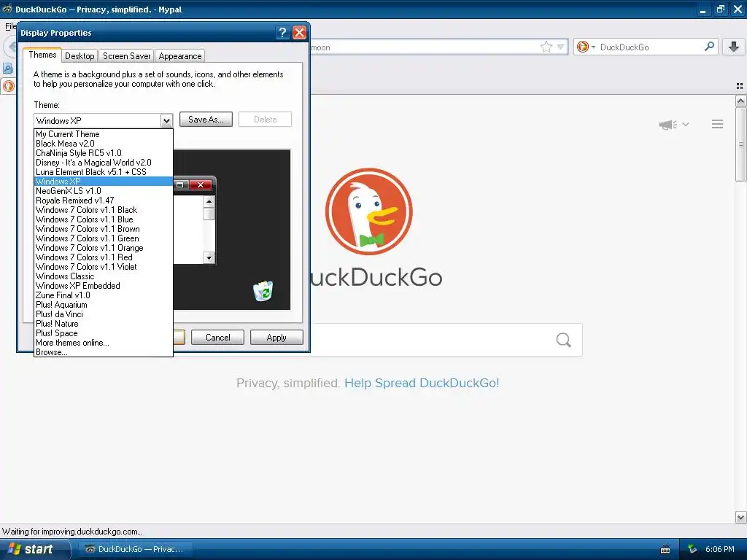Pick Windows 7 Colors v1.1 Red
The image size is (747, 560).
coord(104,257)
